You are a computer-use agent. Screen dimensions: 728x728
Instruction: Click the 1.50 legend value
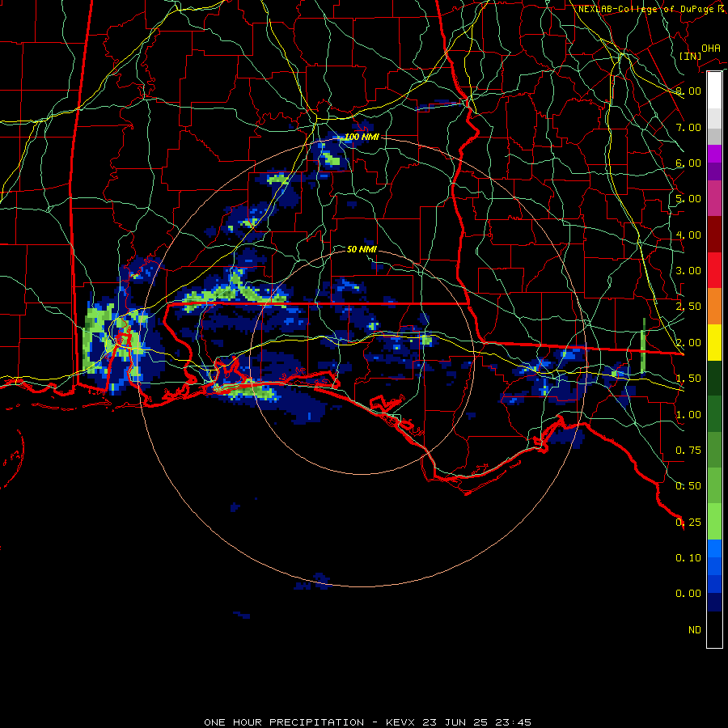(x=688, y=379)
